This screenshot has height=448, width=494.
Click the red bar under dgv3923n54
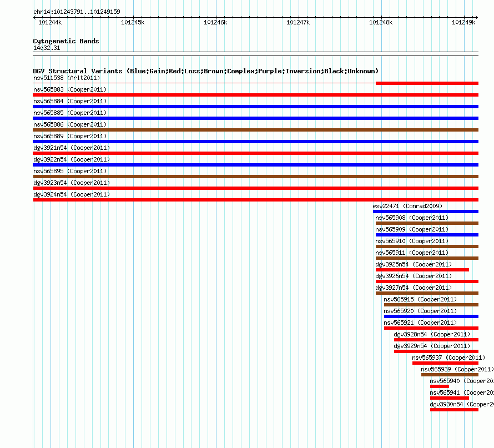pos(255,188)
